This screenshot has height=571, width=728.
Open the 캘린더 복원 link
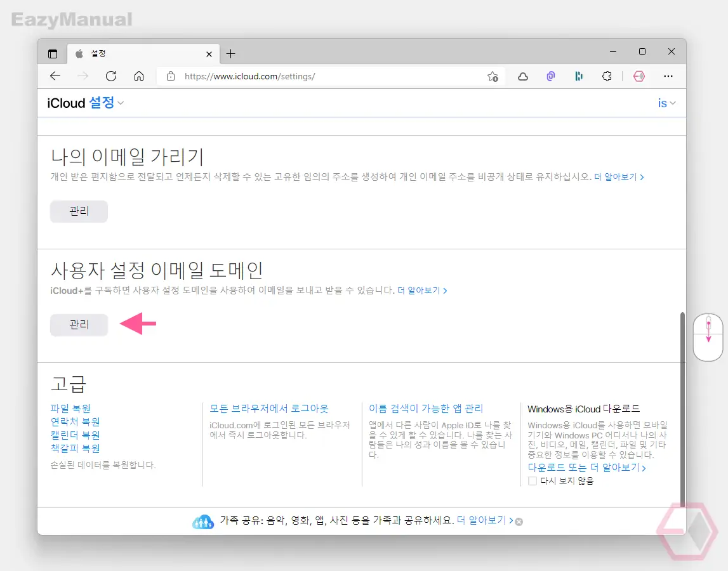(x=76, y=435)
